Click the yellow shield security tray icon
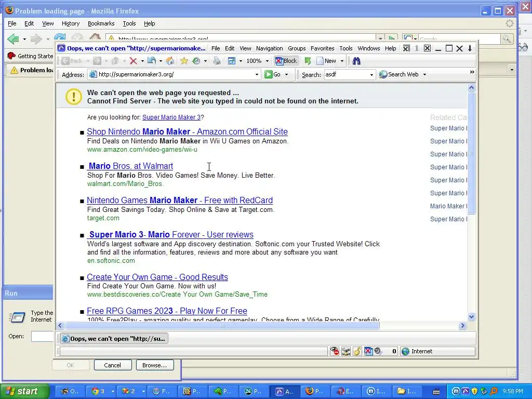Image resolution: width=532 pixels, height=399 pixels. point(475,392)
